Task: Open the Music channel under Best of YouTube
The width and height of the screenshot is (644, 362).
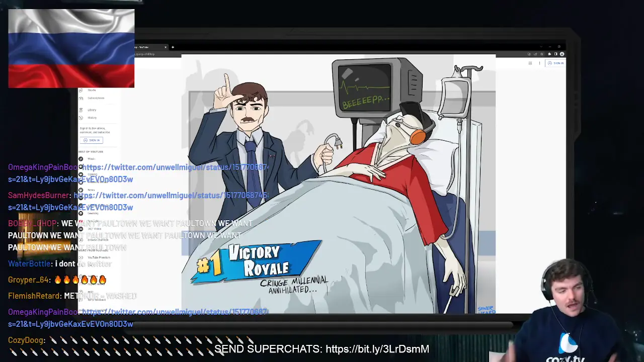Action: [x=91, y=159]
